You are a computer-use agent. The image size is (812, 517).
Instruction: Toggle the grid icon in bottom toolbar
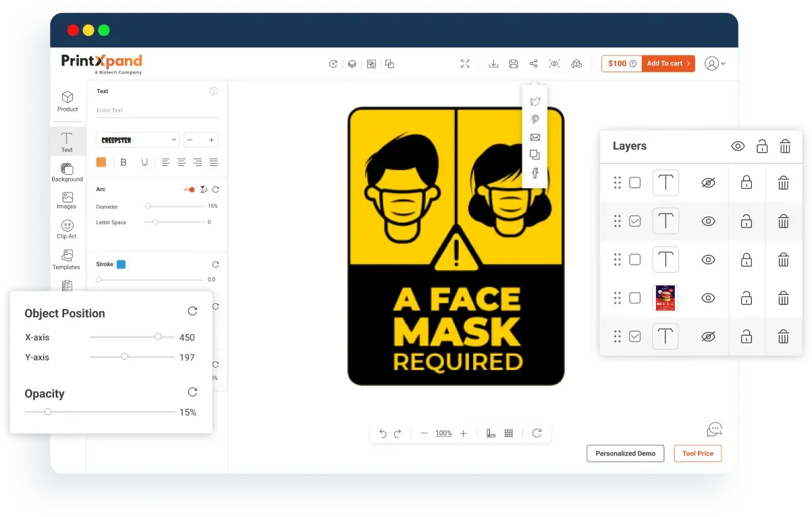click(x=509, y=433)
